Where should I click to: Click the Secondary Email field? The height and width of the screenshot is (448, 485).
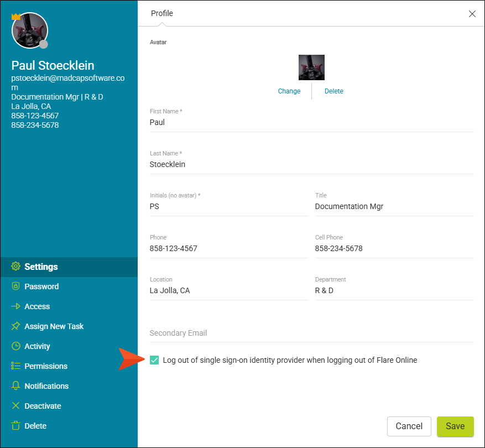[x=311, y=333]
